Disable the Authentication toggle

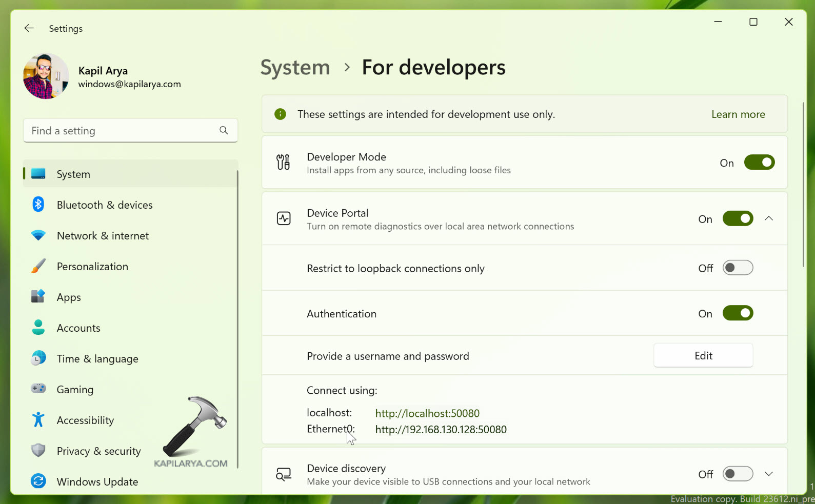tap(738, 313)
